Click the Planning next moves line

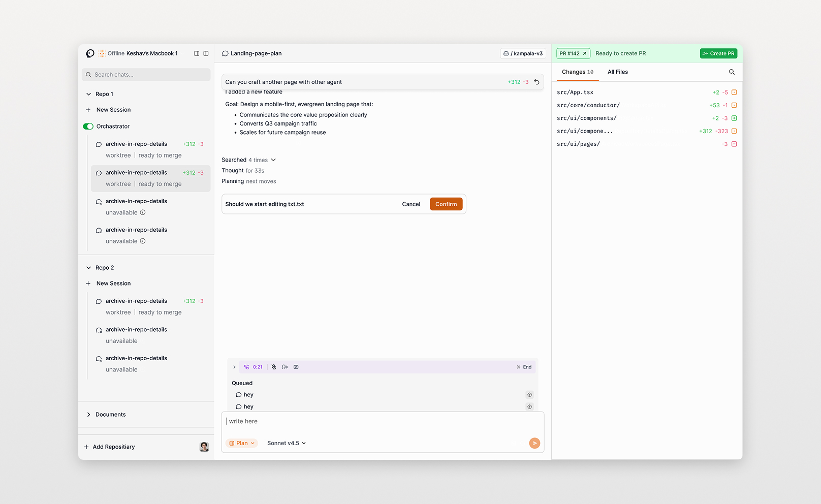249,181
